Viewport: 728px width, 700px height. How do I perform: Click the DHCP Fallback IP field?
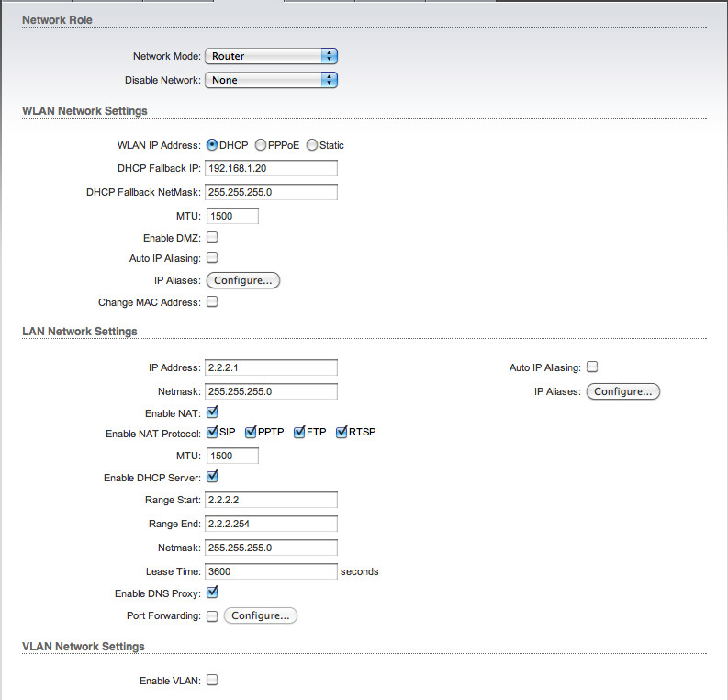coord(271,168)
